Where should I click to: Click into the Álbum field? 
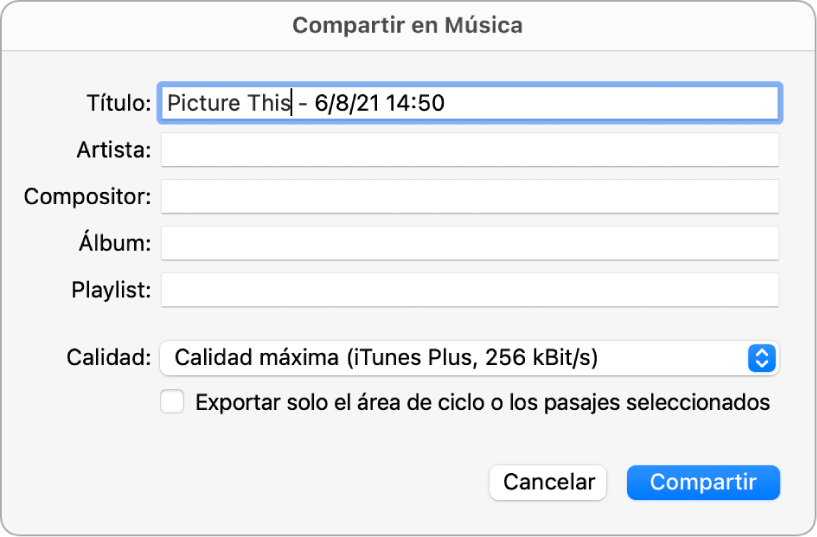tap(469, 242)
